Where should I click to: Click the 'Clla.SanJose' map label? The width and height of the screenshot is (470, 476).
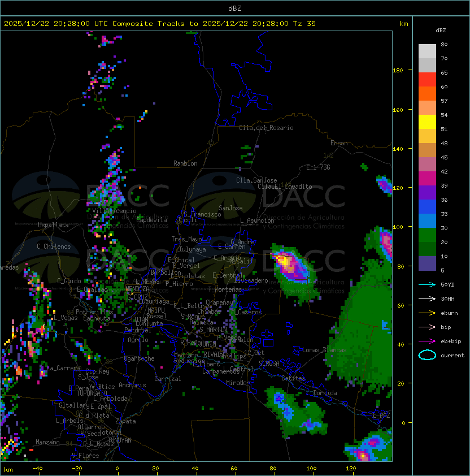pyautogui.click(x=256, y=180)
